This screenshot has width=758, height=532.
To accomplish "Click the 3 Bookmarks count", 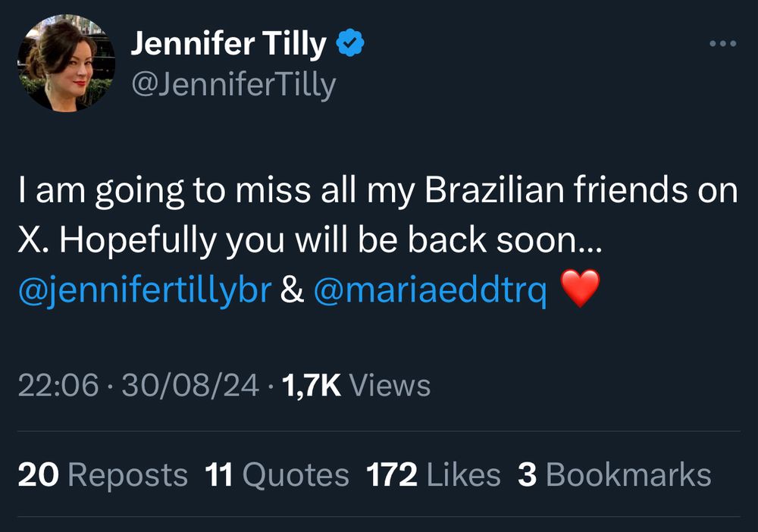I will [x=614, y=475].
